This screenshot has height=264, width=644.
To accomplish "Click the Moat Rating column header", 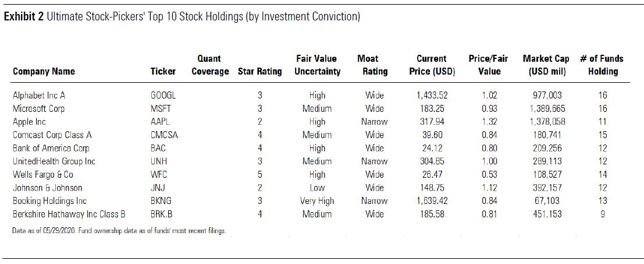I will (x=372, y=65).
